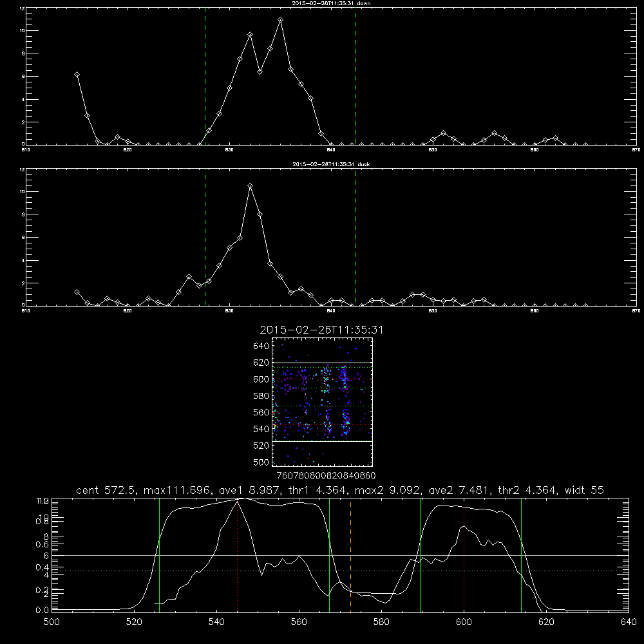Click the overlapping x-axis labels below the image map
The width and height of the screenshot is (644, 644).
326,476
